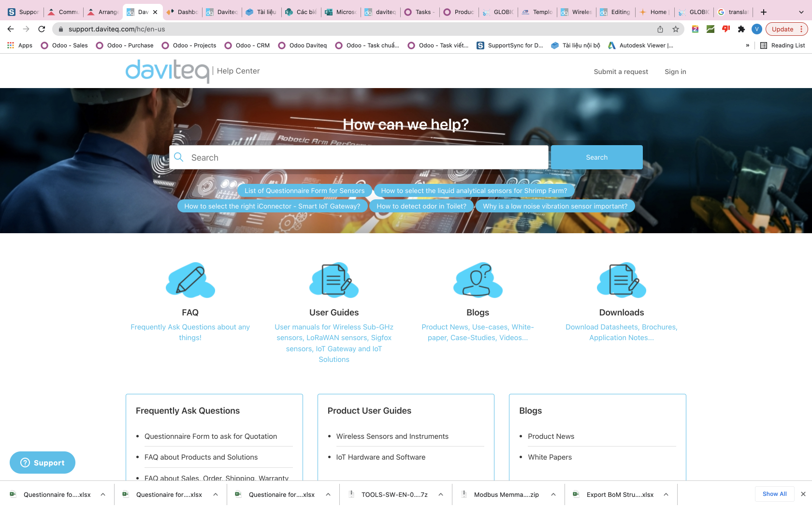Open Autodesk Viewer bookmark
Image resolution: width=812 pixels, height=508 pixels.
point(640,45)
